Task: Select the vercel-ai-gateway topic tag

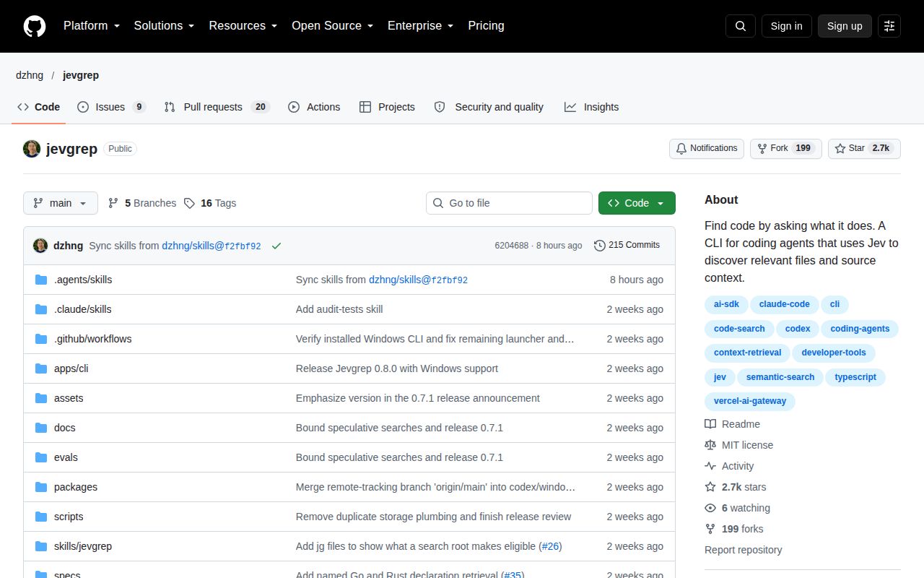Action: point(750,401)
